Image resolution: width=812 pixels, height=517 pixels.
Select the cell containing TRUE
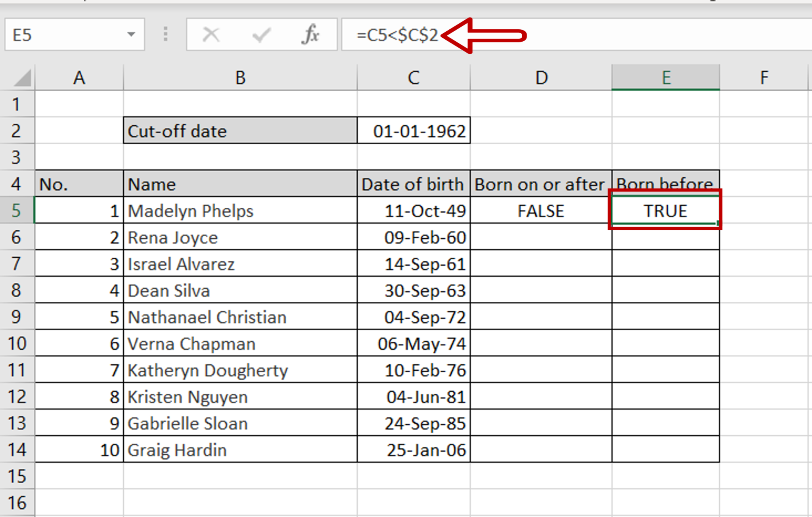[665, 211]
